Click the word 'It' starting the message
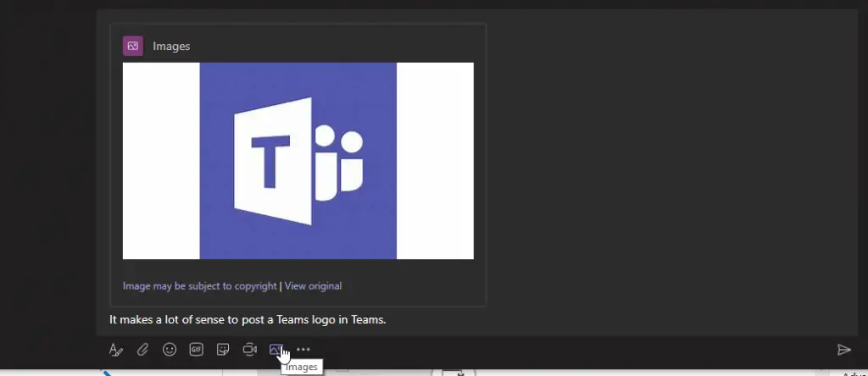The width and height of the screenshot is (868, 376). point(114,320)
